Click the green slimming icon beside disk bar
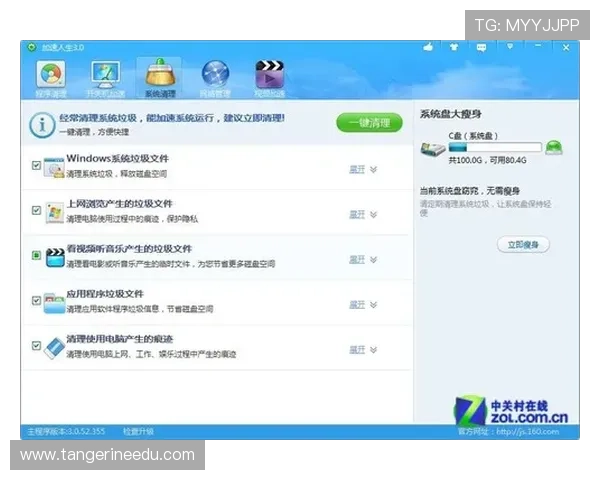The height and width of the screenshot is (480, 600). tap(554, 147)
